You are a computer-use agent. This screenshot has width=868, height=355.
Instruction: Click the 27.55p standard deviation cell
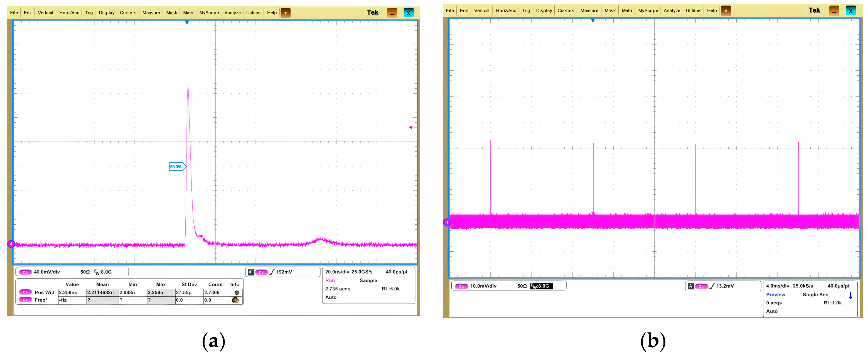tap(189, 292)
